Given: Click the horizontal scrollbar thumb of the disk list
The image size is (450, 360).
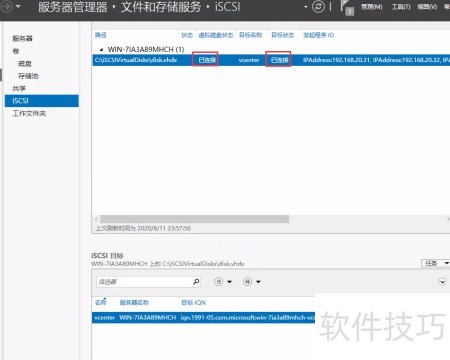Looking at the screenshot, I should click(x=195, y=219).
